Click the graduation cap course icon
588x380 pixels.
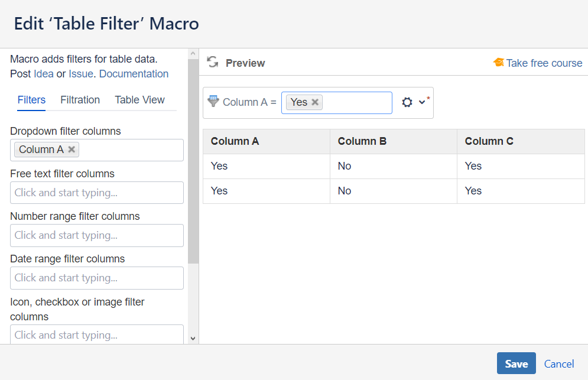(x=499, y=63)
